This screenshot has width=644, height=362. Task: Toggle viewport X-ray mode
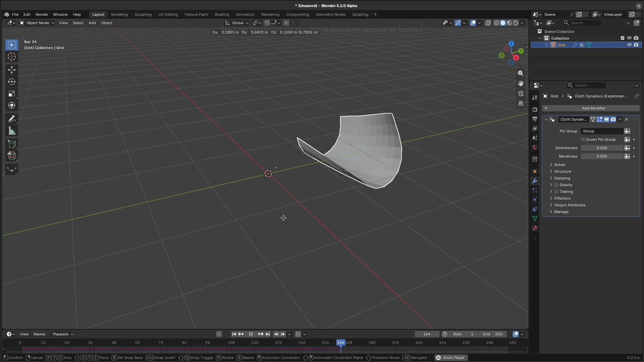[488, 23]
